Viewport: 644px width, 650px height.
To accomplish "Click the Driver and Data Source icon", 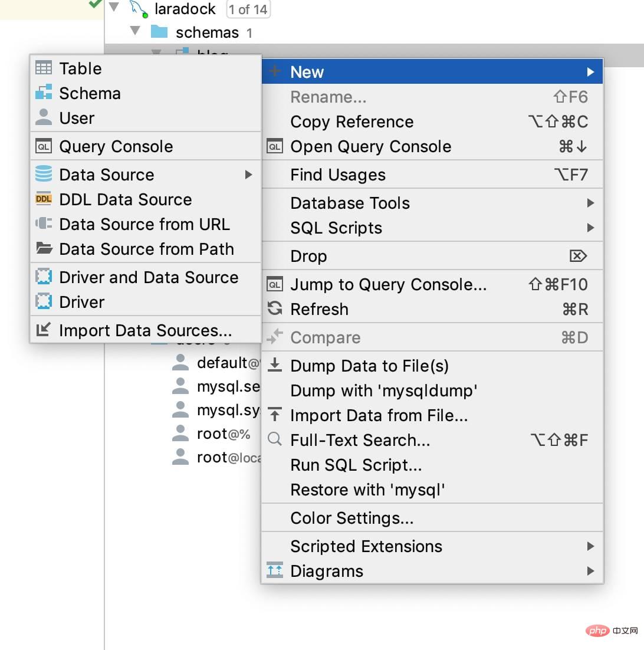I will [x=44, y=277].
